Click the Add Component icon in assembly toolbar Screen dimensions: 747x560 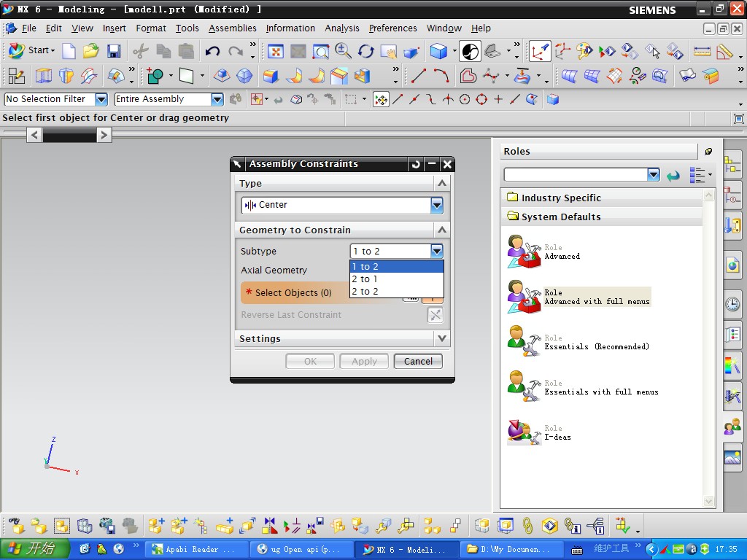[156, 526]
